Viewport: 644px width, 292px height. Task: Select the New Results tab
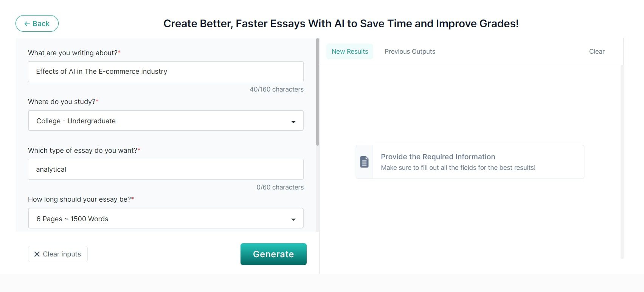[349, 51]
